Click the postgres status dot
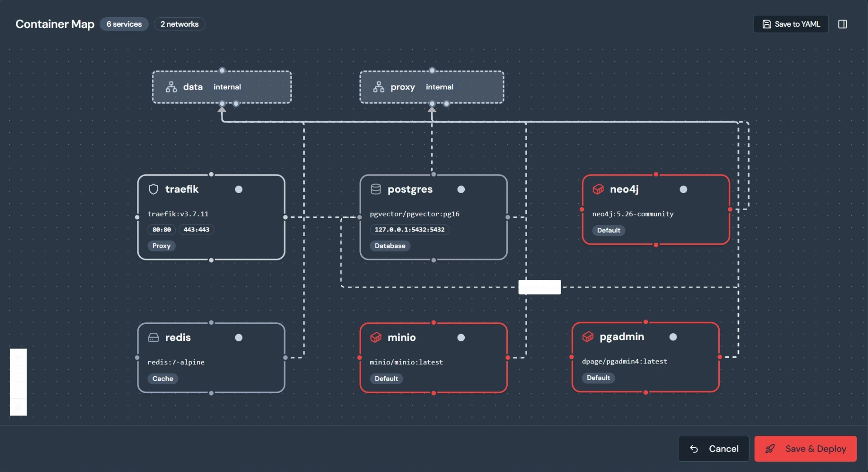 (461, 189)
